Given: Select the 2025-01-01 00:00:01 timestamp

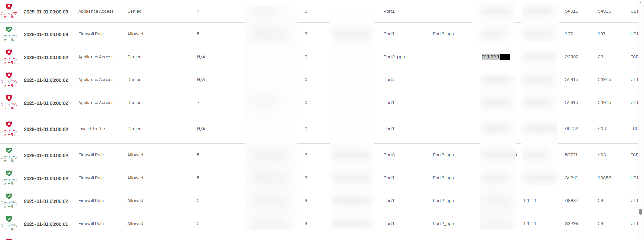Looking at the screenshot, I should point(46,224).
